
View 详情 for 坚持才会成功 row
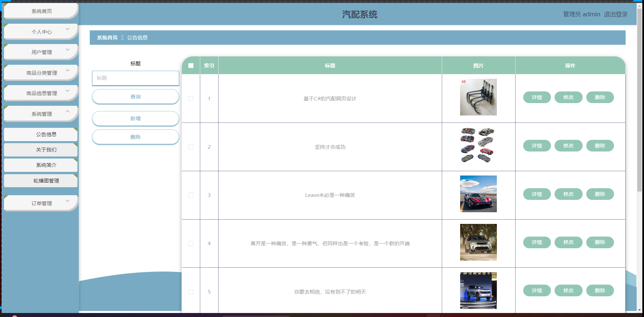click(x=537, y=146)
